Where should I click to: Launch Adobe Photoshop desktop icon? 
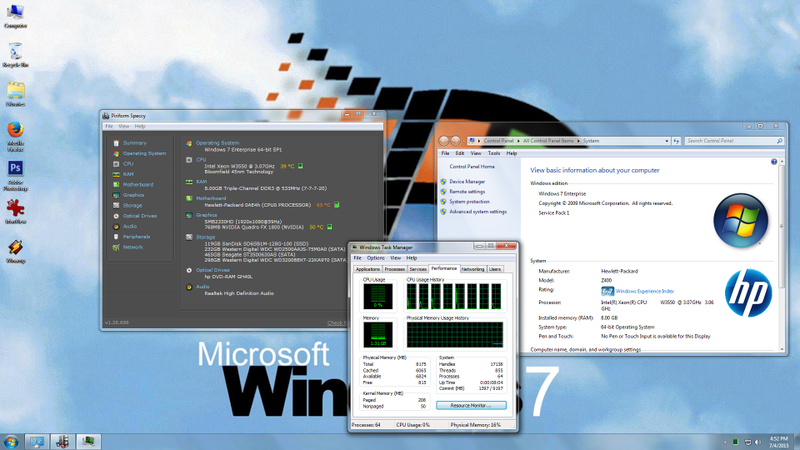click(x=15, y=176)
